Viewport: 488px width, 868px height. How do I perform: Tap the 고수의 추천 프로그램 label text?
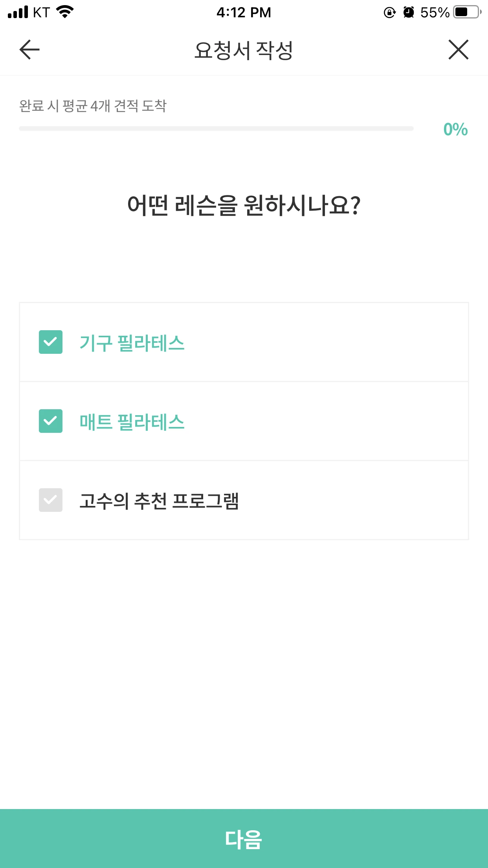(x=159, y=501)
